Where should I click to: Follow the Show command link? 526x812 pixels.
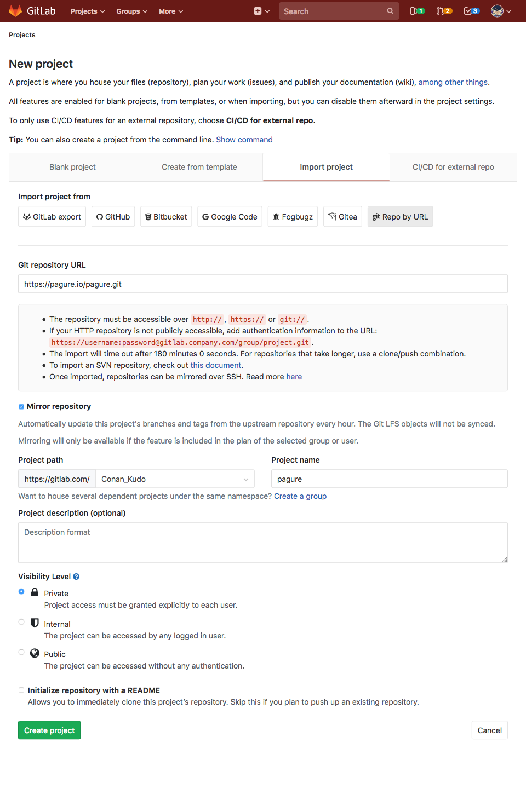click(x=244, y=140)
